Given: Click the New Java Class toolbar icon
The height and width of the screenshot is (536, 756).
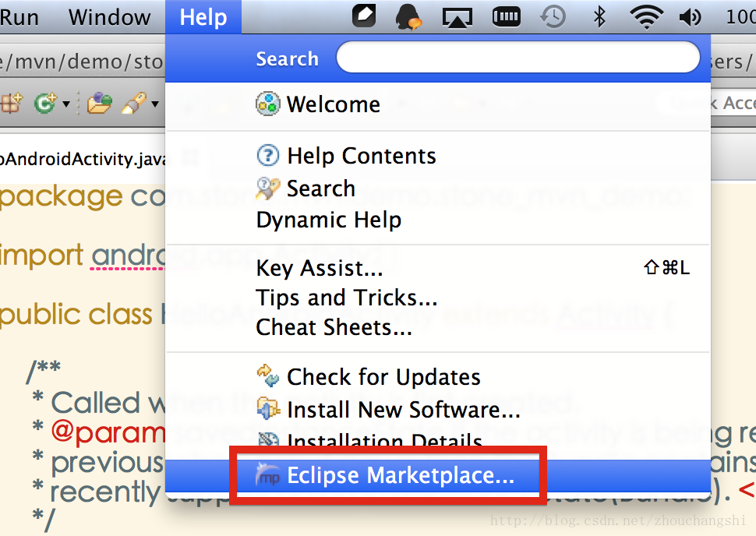Looking at the screenshot, I should [x=46, y=103].
